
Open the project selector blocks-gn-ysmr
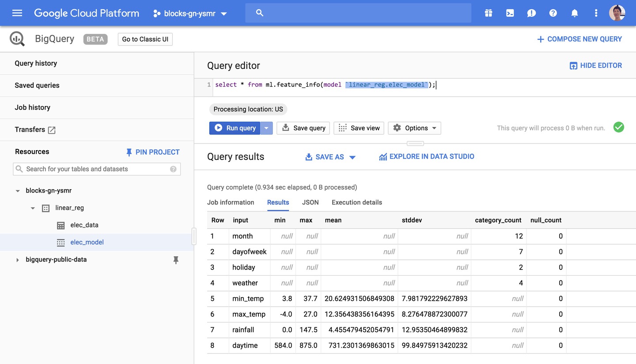190,13
